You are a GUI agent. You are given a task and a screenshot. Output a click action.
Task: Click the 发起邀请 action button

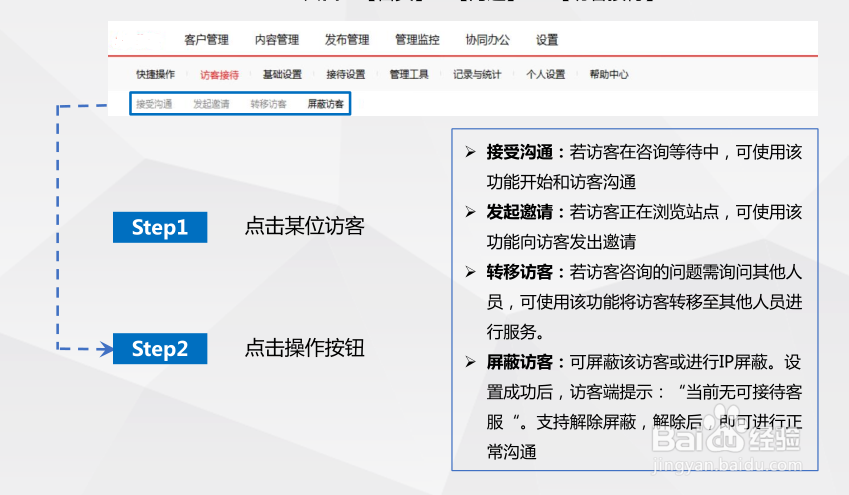[211, 103]
